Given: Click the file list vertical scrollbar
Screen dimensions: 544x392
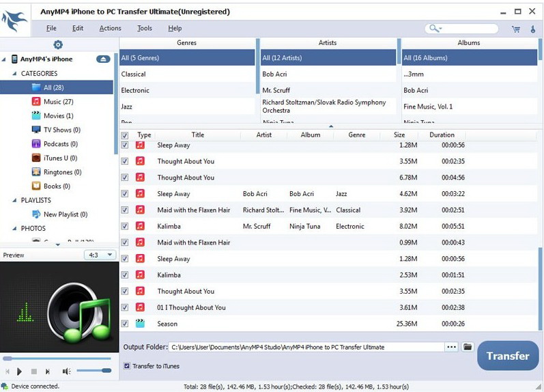Looking at the screenshot, I should pos(540,288).
